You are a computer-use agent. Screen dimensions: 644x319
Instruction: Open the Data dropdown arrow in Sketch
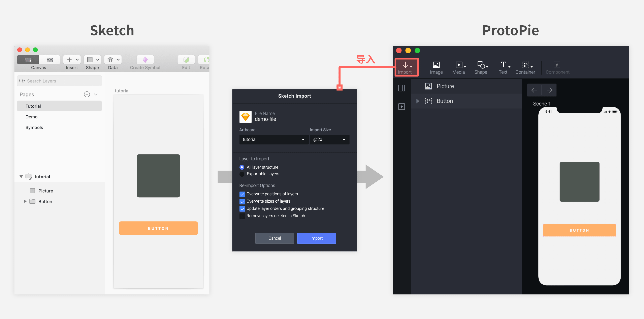point(118,60)
